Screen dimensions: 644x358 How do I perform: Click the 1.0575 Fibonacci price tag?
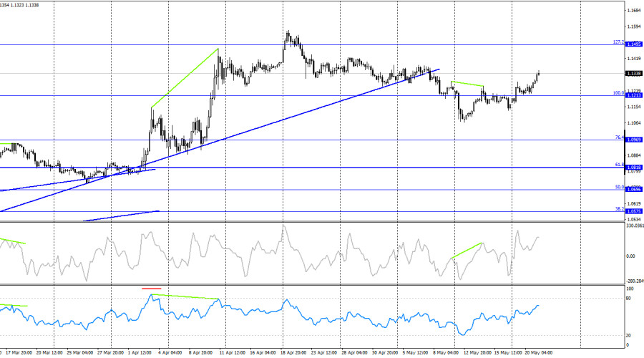click(x=633, y=211)
